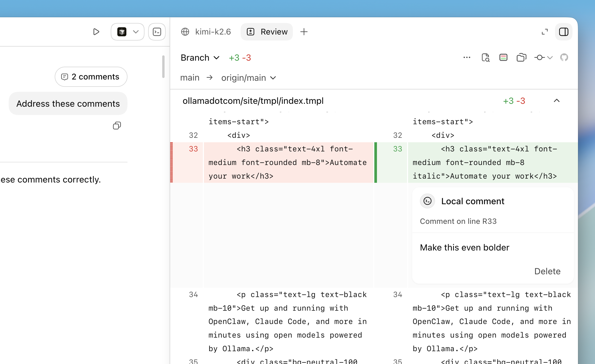This screenshot has width=595, height=364.
Task: Switch to the kimi-k2.6 tab
Action: point(206,32)
